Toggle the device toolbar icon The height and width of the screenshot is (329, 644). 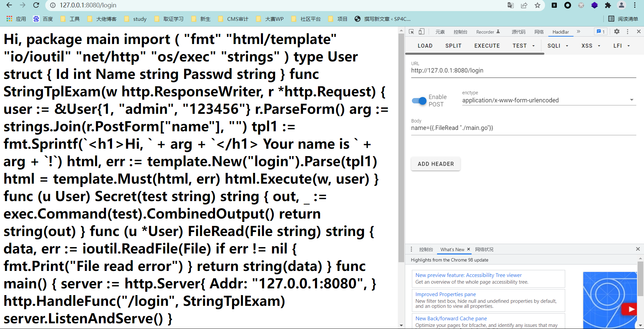pos(422,32)
